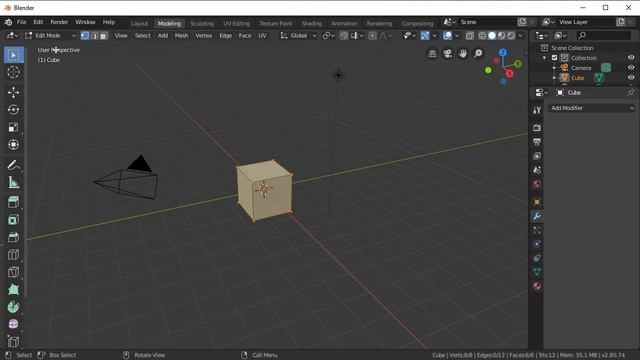Choose the Bevel tool
This screenshot has width=640, height=360.
coord(13,237)
